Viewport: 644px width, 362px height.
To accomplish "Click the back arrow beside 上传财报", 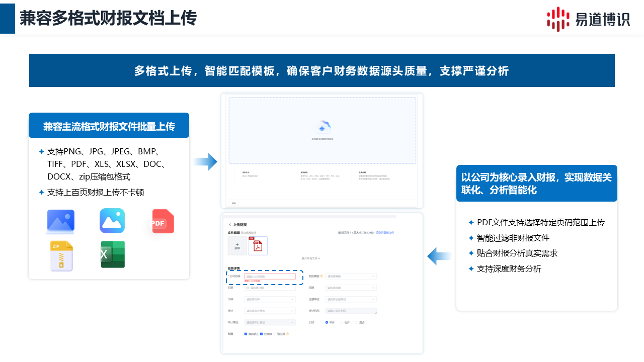I will [x=230, y=225].
